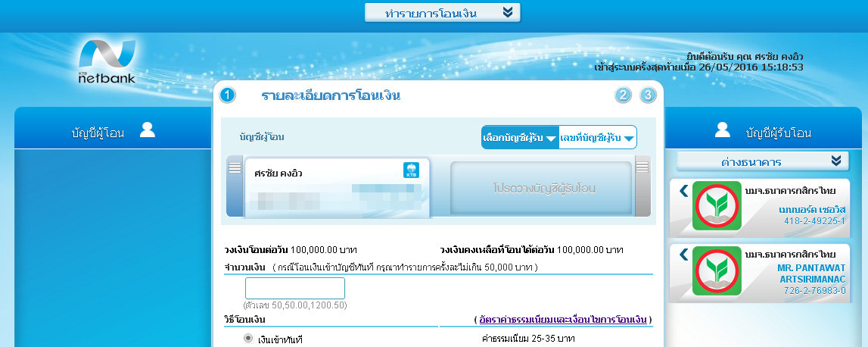
Task: Click the recipient name เมมเบอร์ด เซอวิส
Action: pos(812,210)
